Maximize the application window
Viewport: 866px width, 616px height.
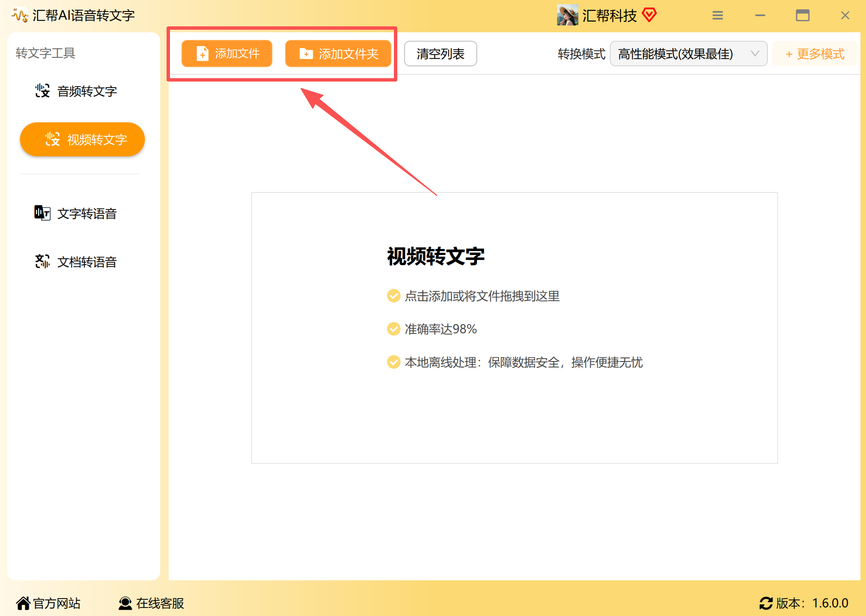click(x=803, y=16)
